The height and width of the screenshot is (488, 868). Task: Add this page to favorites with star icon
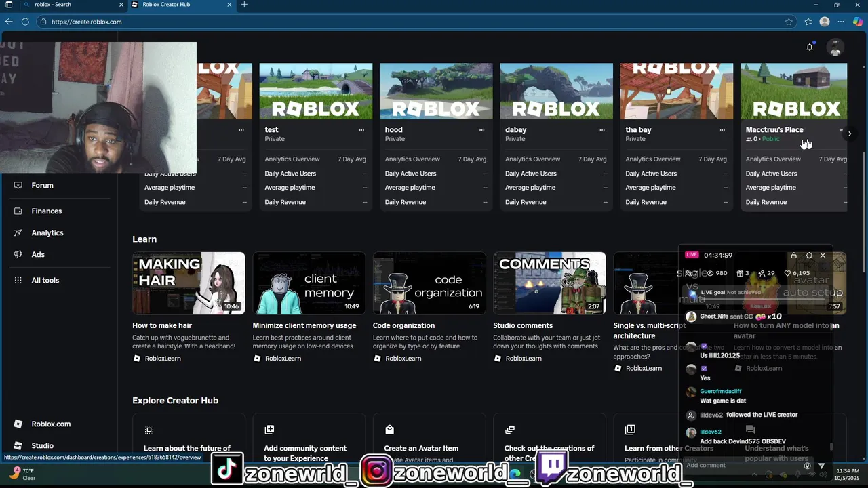(789, 22)
